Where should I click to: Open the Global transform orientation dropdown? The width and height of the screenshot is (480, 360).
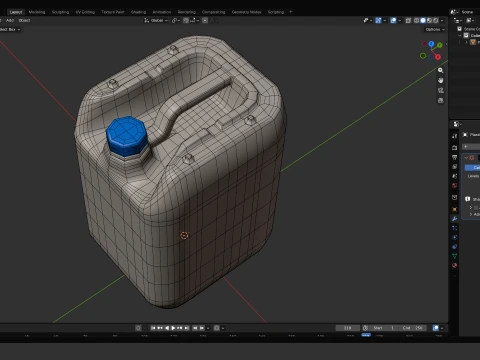(x=156, y=20)
